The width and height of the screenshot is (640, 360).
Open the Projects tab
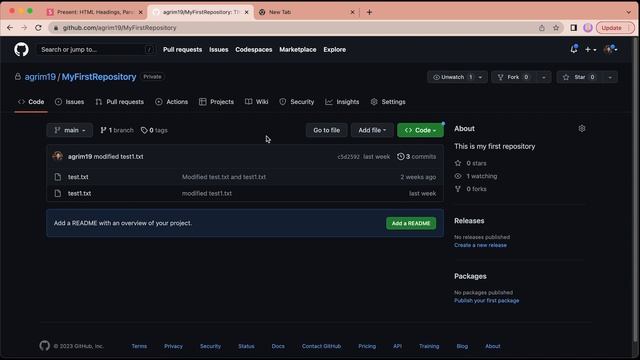coord(217,102)
